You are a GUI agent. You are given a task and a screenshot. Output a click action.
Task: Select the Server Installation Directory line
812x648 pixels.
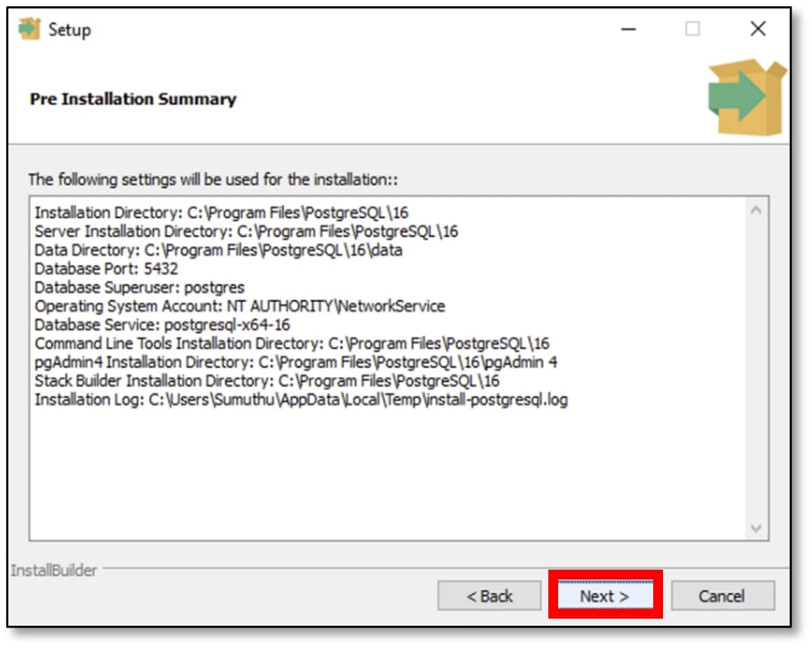pyautogui.click(x=246, y=231)
